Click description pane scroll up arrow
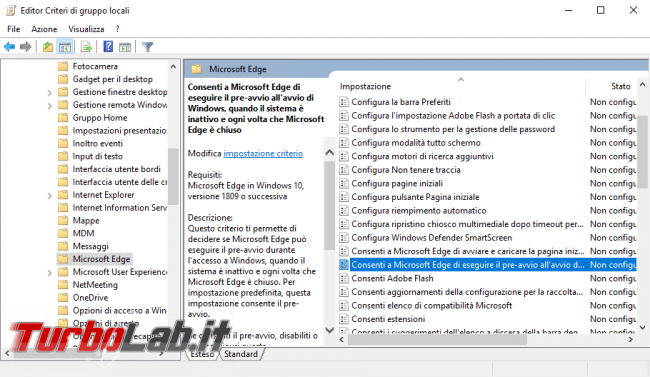Image resolution: width=650 pixels, height=377 pixels. tap(330, 153)
